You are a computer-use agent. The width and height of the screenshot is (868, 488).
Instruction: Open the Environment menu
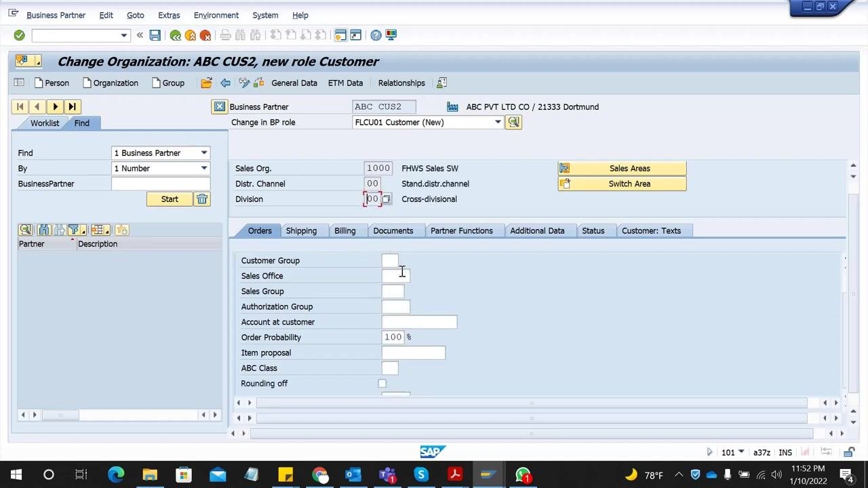click(x=216, y=15)
